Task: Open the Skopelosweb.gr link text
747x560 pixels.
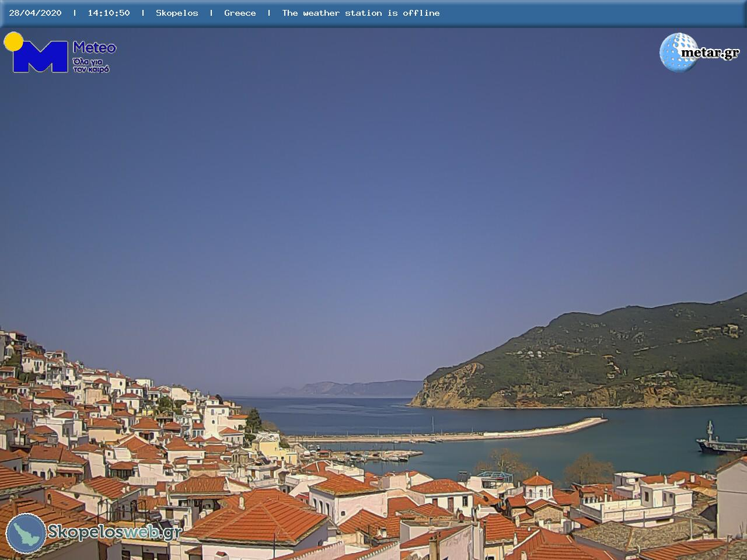Action: coord(114,532)
